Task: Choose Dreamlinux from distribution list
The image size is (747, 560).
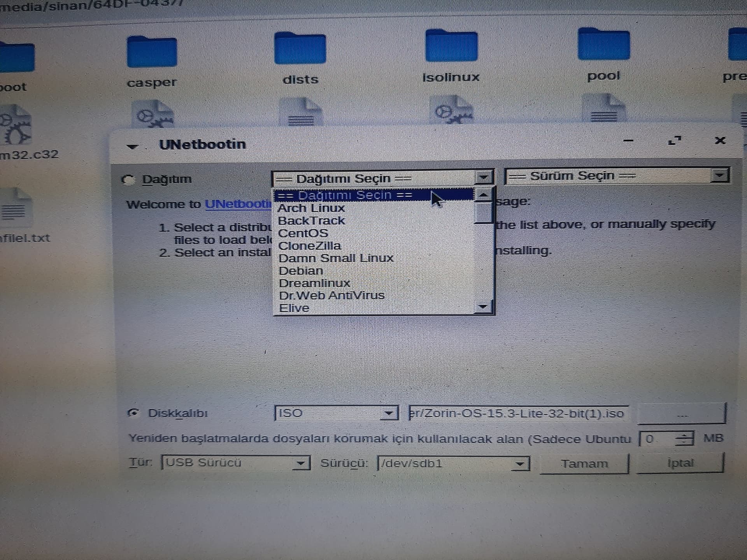Action: tap(315, 283)
